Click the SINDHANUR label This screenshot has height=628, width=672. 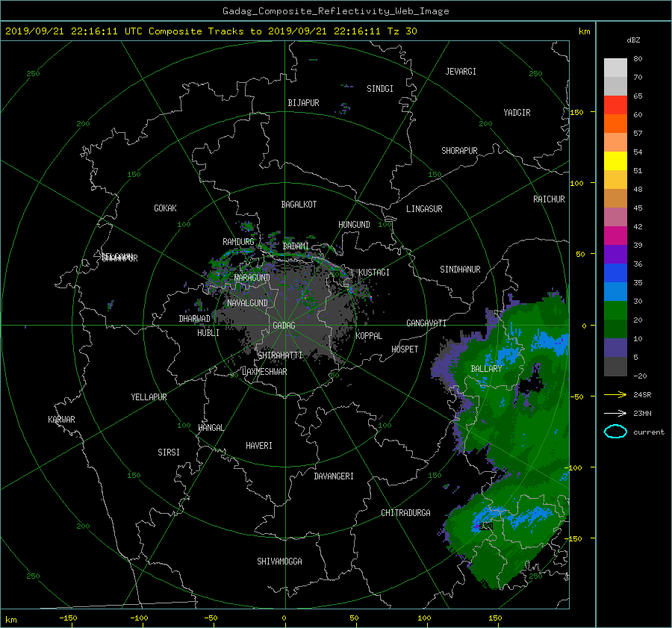pos(460,270)
